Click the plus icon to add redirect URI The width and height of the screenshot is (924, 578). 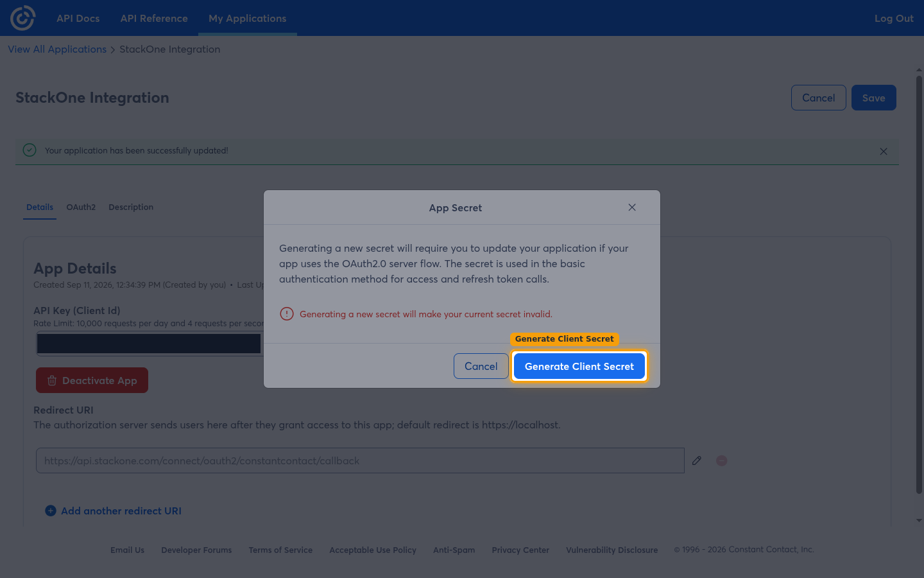pos(51,511)
